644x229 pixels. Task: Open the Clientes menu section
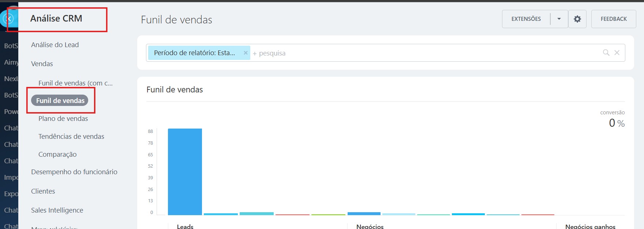coord(43,191)
